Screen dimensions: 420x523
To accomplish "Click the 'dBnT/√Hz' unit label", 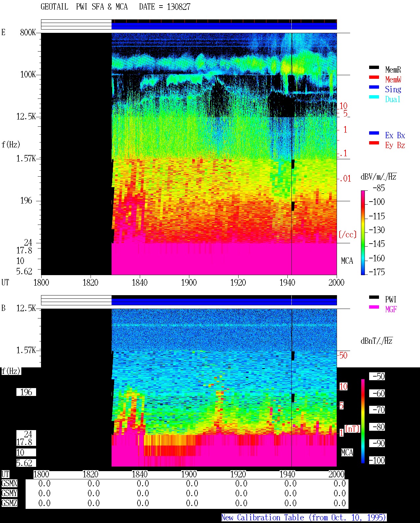I will click(x=377, y=341).
